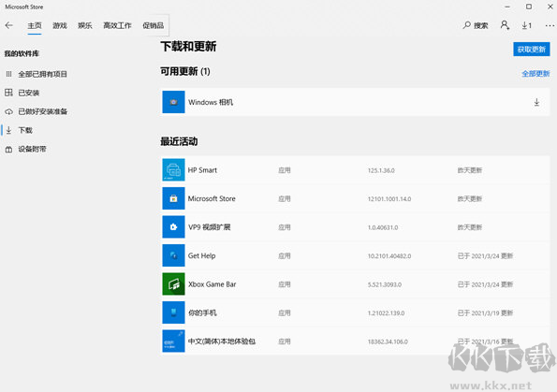The height and width of the screenshot is (392, 557).
Task: Open the 娱乐 tab
Action: (x=85, y=25)
